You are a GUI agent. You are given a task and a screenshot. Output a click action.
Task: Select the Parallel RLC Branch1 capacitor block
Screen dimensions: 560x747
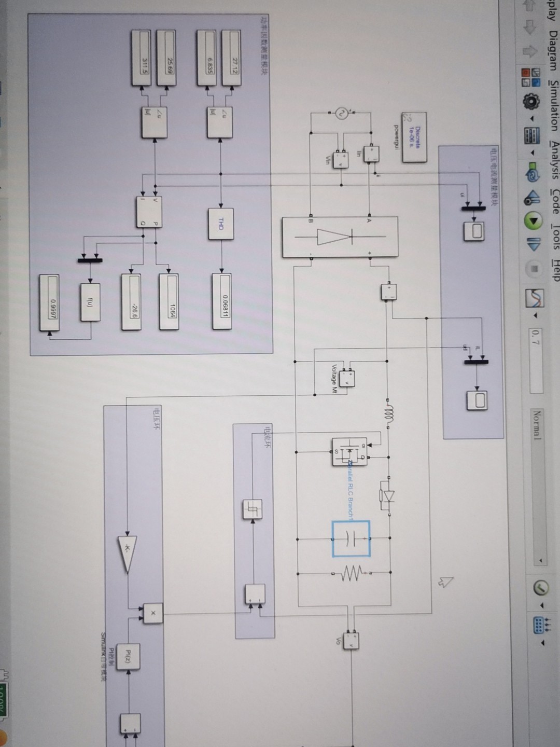coord(351,538)
